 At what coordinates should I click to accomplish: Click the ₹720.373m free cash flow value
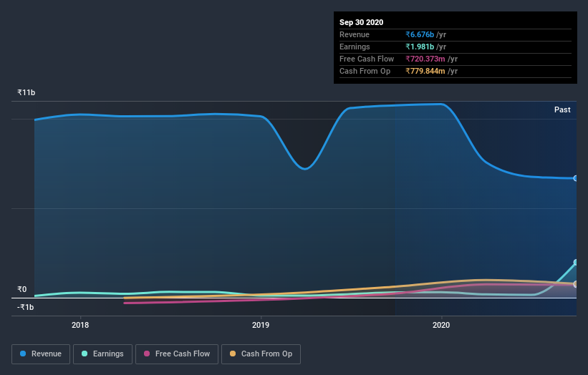point(425,59)
